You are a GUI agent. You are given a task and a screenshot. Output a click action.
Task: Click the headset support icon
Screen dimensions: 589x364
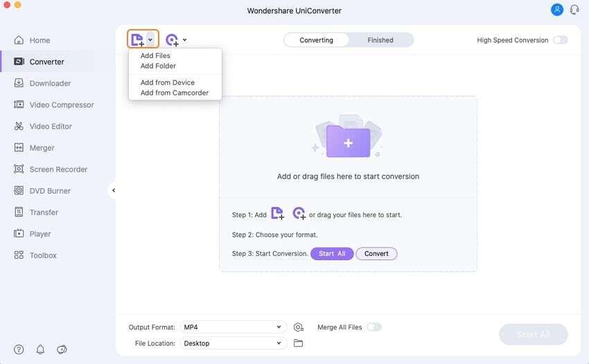[574, 10]
